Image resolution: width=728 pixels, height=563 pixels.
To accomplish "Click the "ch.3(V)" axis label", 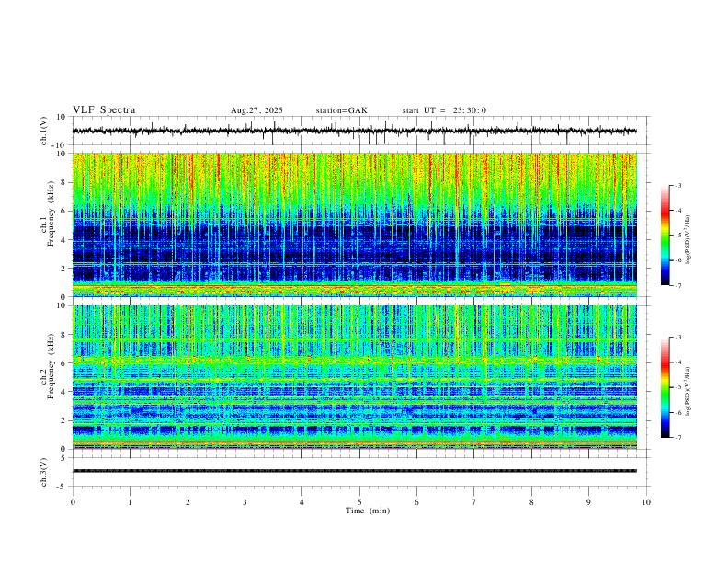I will (44, 473).
